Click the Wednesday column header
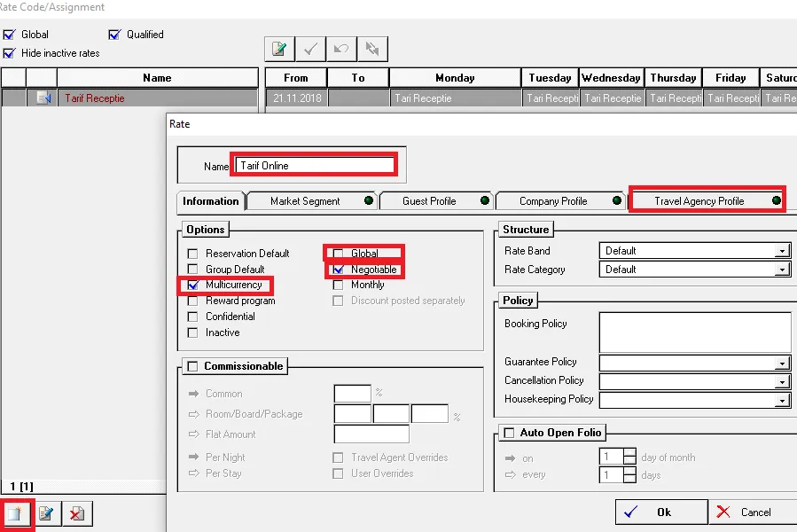 612,78
